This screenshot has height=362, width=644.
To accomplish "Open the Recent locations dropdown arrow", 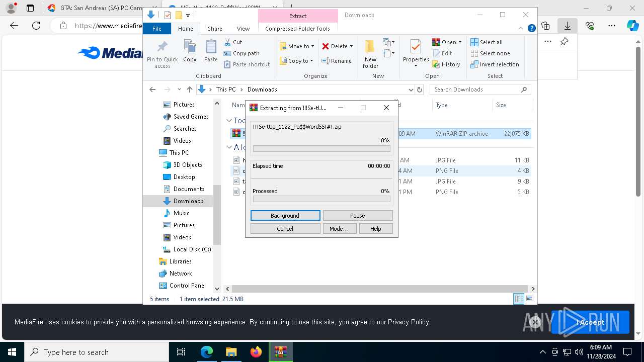I will pyautogui.click(x=179, y=89).
